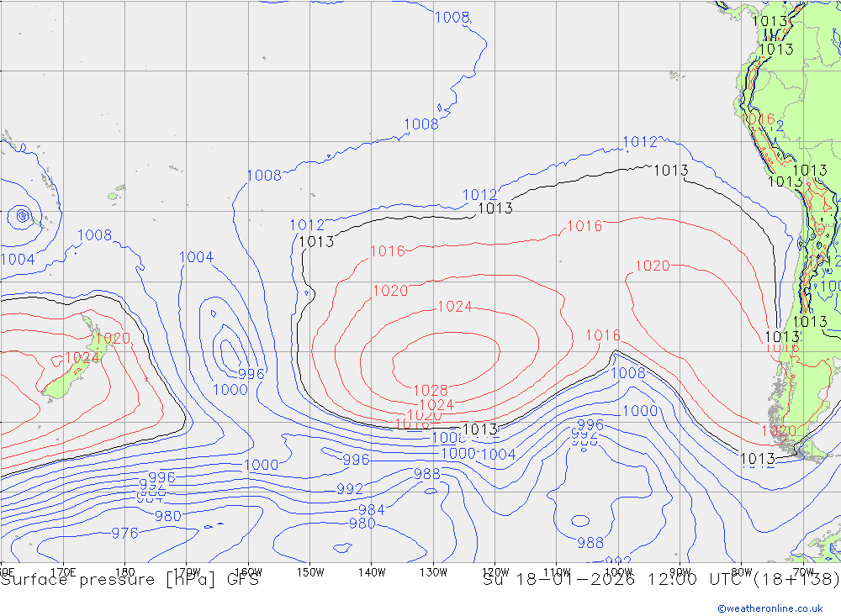The width and height of the screenshot is (841, 616).
Task: Click the weatheronline.co.uk copyright link
Action: [x=770, y=608]
